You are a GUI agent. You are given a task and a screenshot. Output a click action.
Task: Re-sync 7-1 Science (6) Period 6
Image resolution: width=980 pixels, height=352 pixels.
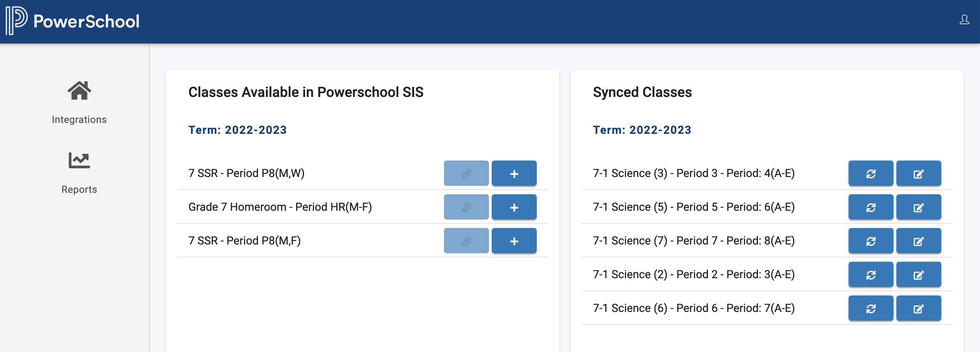871,308
